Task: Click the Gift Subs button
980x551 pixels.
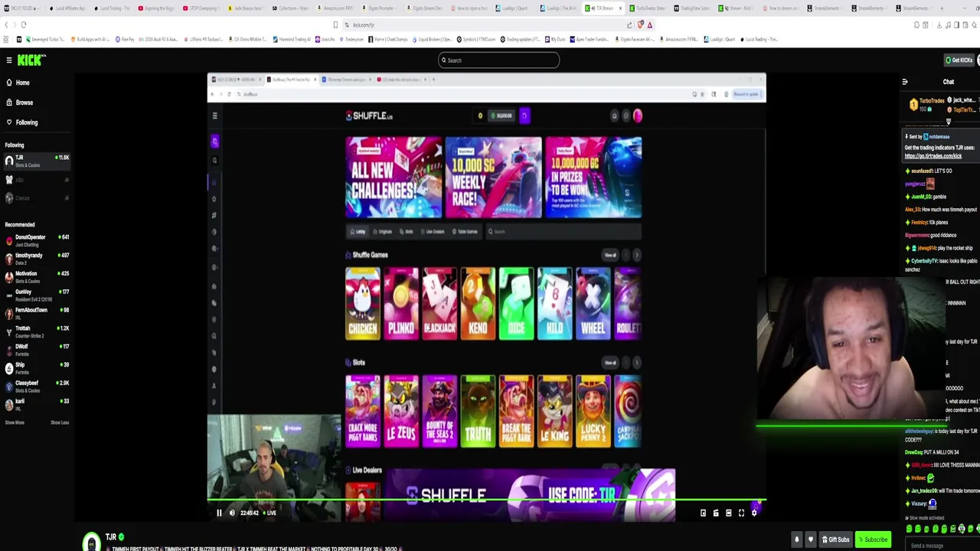Action: point(835,540)
